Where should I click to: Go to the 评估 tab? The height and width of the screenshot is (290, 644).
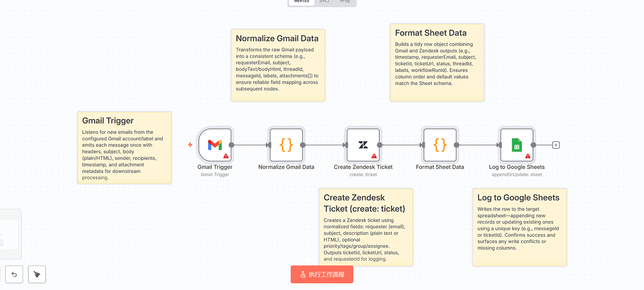click(x=345, y=2)
